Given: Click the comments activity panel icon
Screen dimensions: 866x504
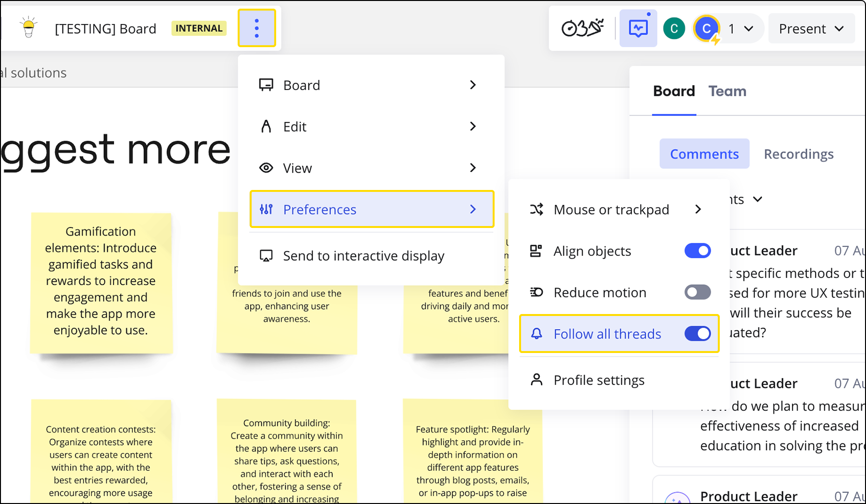Looking at the screenshot, I should point(638,28).
